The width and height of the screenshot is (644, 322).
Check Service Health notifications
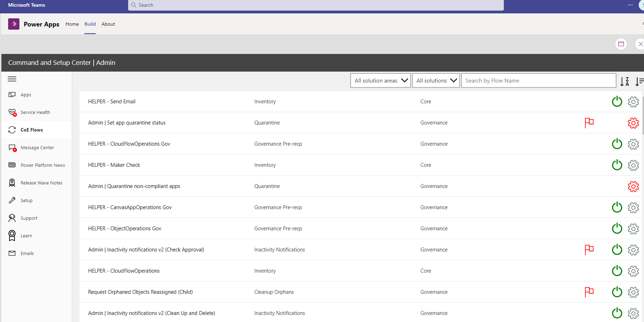coord(35,112)
